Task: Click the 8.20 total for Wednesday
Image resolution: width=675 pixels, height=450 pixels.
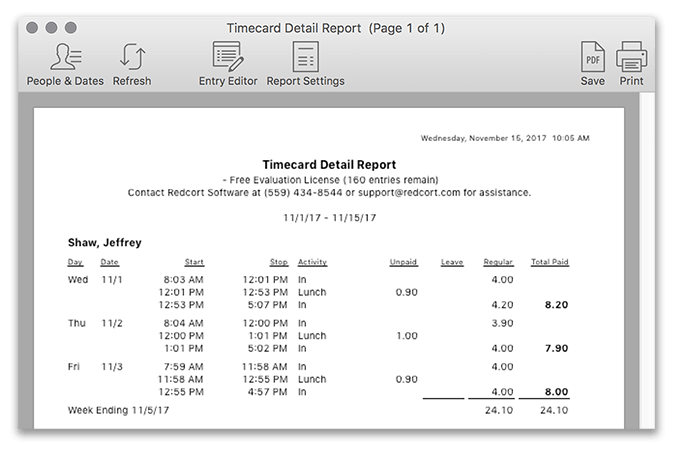Action: pos(555,306)
